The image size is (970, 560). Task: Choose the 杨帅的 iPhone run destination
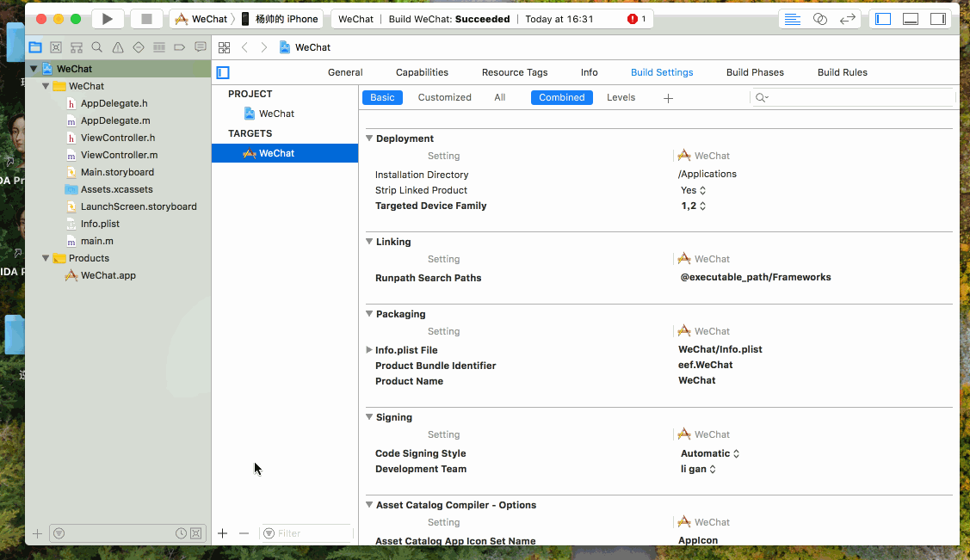point(280,19)
